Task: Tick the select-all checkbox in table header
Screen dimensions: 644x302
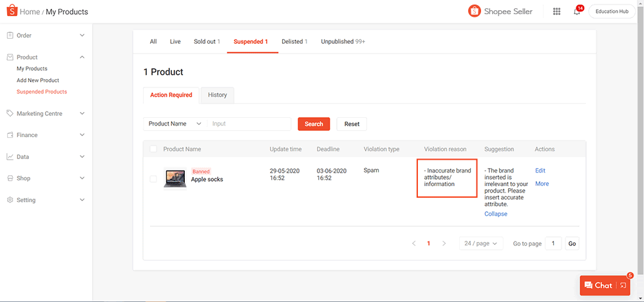Action: [153, 149]
